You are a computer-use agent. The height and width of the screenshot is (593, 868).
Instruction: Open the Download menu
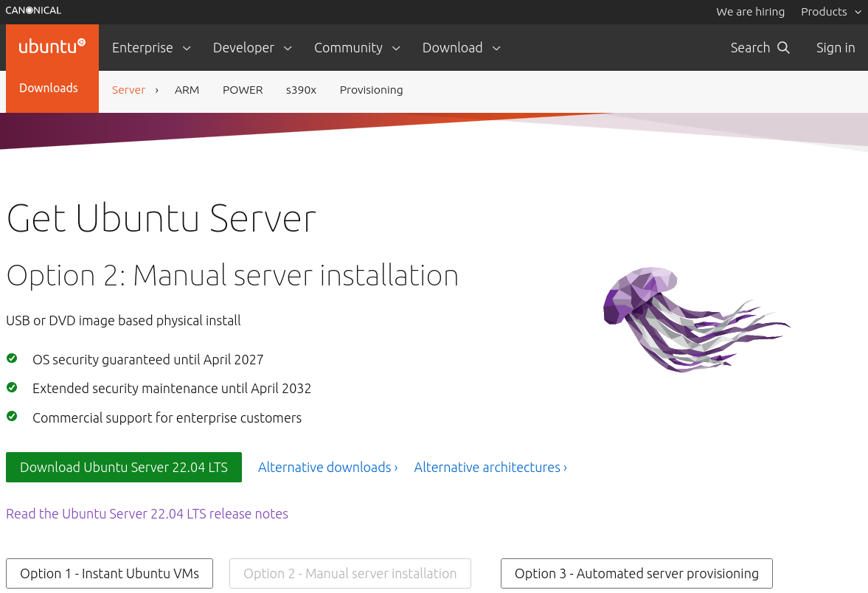click(x=461, y=48)
